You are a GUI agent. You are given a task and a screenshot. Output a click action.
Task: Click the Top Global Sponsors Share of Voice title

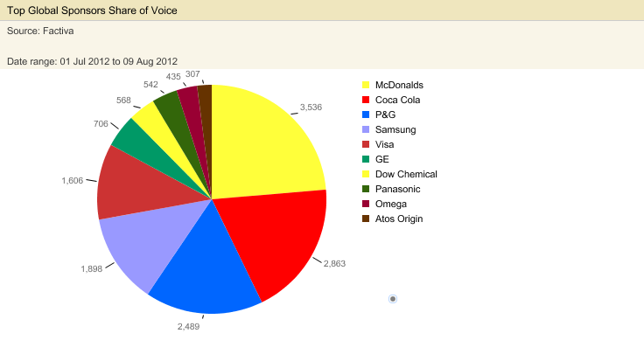coord(92,10)
